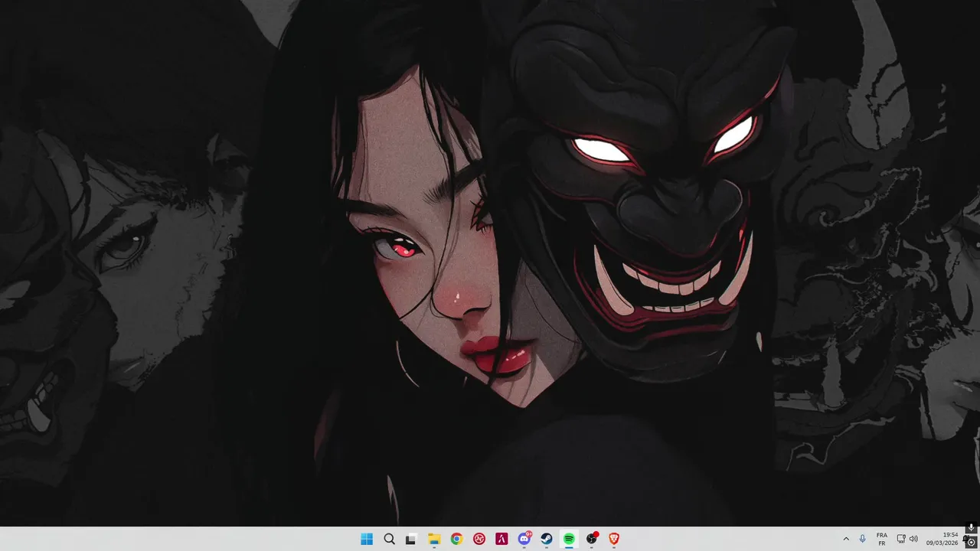Launch File Explorer from taskbar

coord(434,539)
